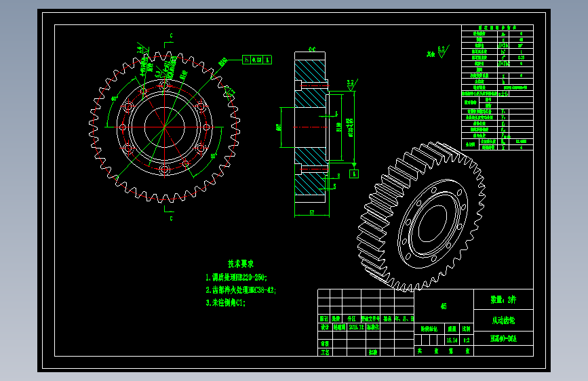Click the 设计 cell in title block
588x381 pixels.
pyautogui.click(x=325, y=327)
